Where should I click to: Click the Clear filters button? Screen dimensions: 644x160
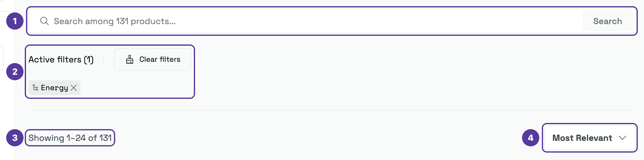click(153, 59)
